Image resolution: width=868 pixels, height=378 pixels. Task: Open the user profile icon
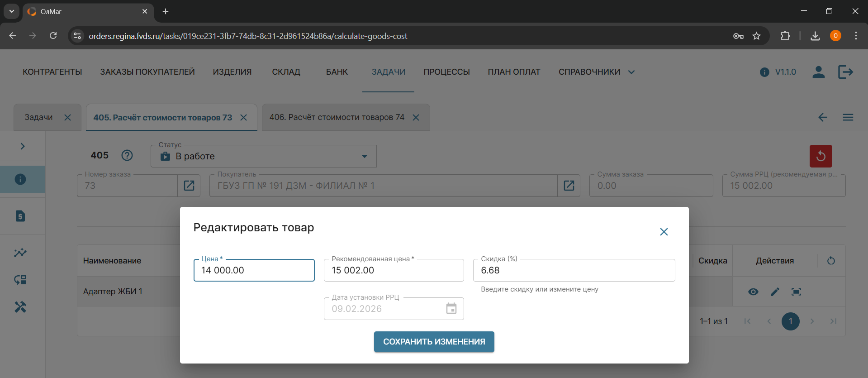click(818, 72)
